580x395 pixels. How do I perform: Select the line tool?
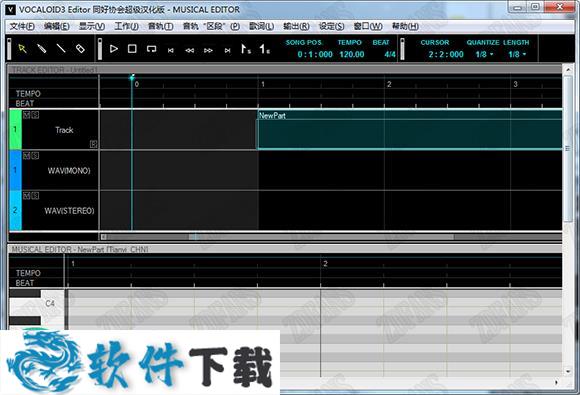61,48
